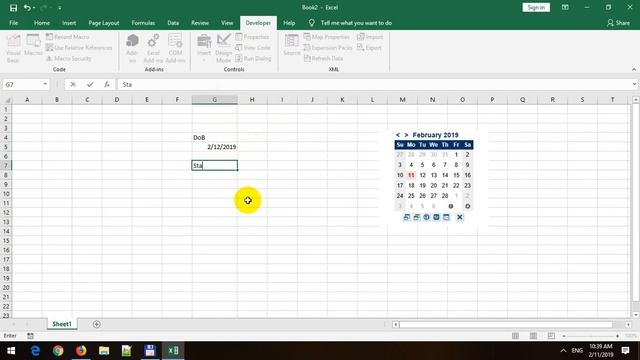Pick date 11 in the calendar
This screenshot has width=640, height=360.
coord(411,175)
